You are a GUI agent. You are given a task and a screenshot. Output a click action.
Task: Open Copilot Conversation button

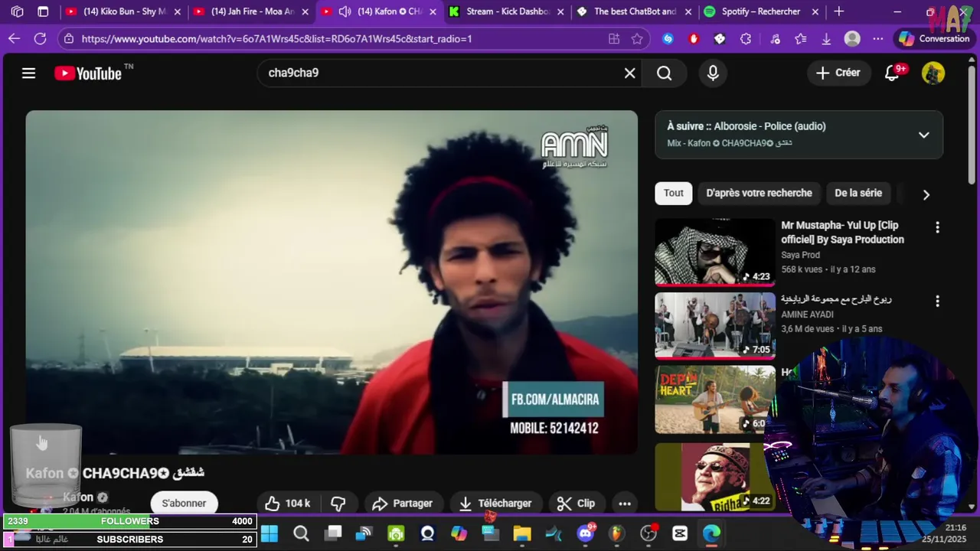[x=934, y=38]
